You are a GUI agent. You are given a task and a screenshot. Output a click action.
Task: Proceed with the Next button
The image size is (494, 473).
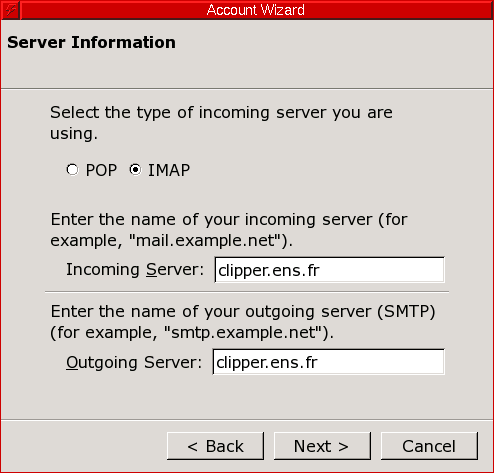coord(322,446)
